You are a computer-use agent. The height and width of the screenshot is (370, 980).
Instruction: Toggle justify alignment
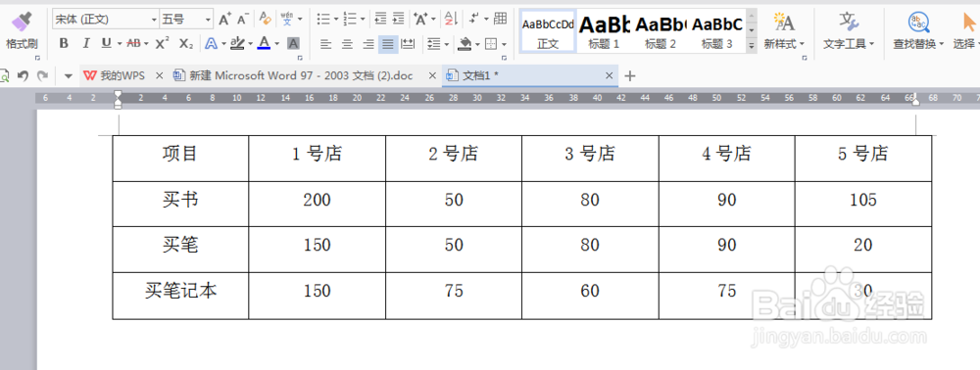[x=388, y=44]
